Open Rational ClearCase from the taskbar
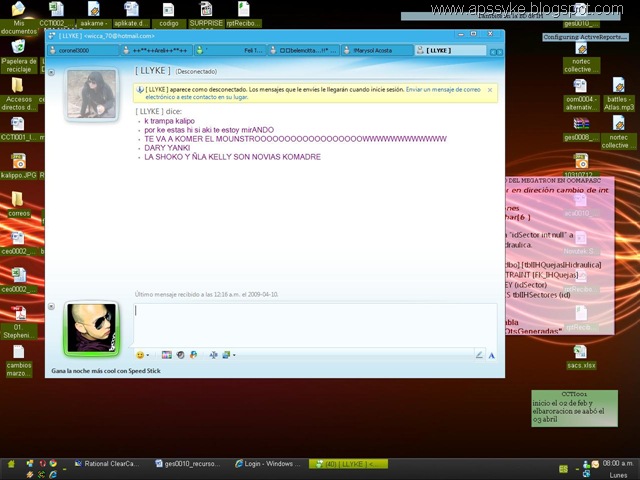This screenshot has height=480, width=640. coord(107,464)
